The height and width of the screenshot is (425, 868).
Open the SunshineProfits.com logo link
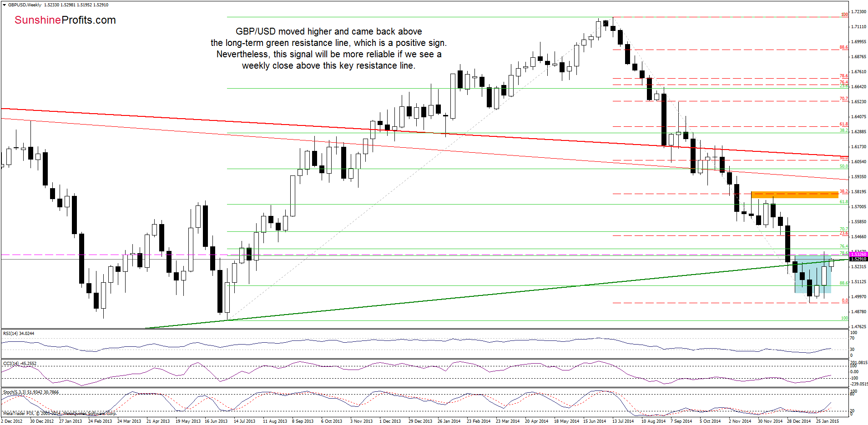pos(65,20)
